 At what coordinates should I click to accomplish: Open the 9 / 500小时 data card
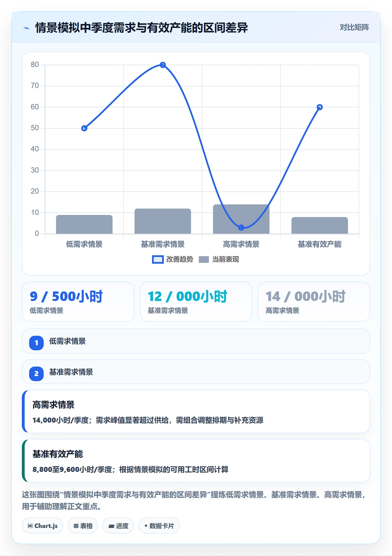(78, 302)
